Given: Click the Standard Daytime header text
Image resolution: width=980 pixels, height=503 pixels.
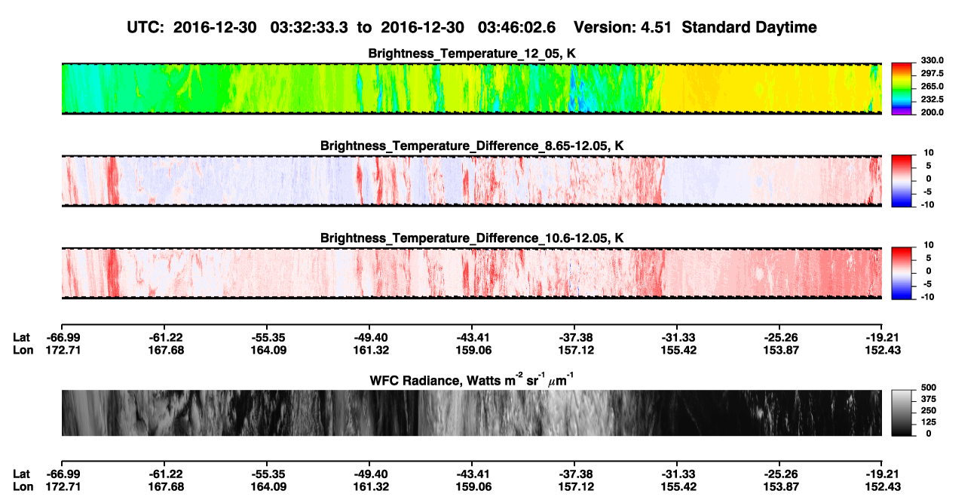Looking at the screenshot, I should point(751,27).
